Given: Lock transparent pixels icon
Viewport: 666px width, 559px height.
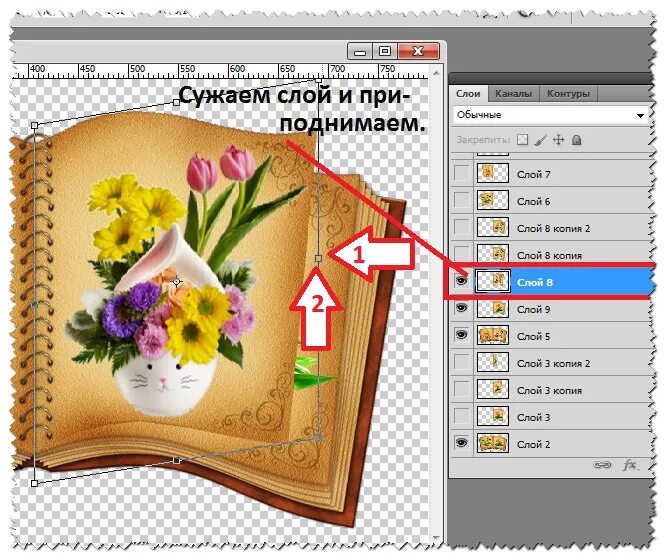Looking at the screenshot, I should pyautogui.click(x=522, y=140).
